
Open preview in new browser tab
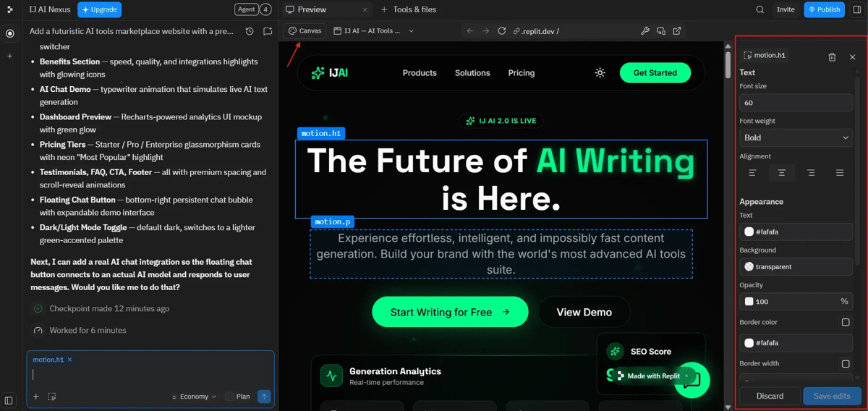(x=677, y=31)
